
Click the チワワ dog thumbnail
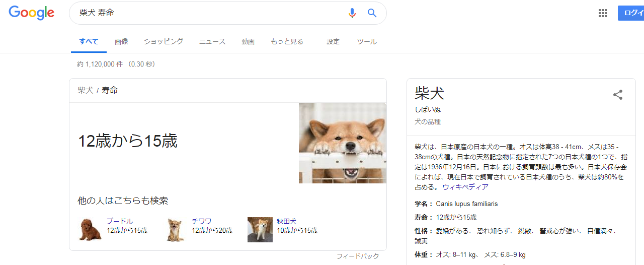(x=176, y=230)
